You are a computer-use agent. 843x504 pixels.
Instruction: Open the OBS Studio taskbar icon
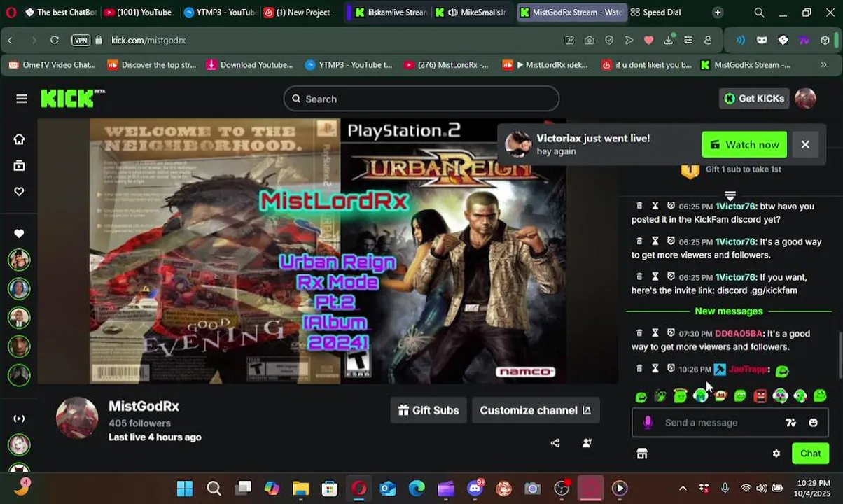click(x=562, y=489)
